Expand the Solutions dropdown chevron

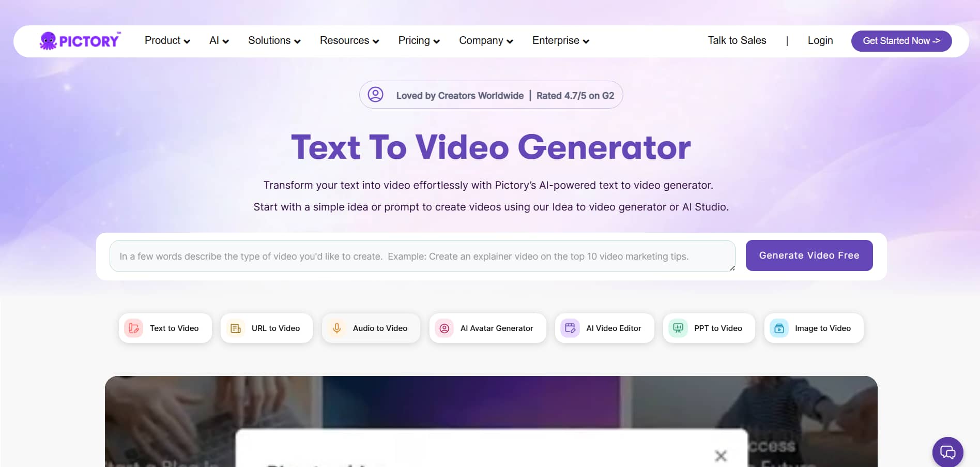[x=297, y=41]
